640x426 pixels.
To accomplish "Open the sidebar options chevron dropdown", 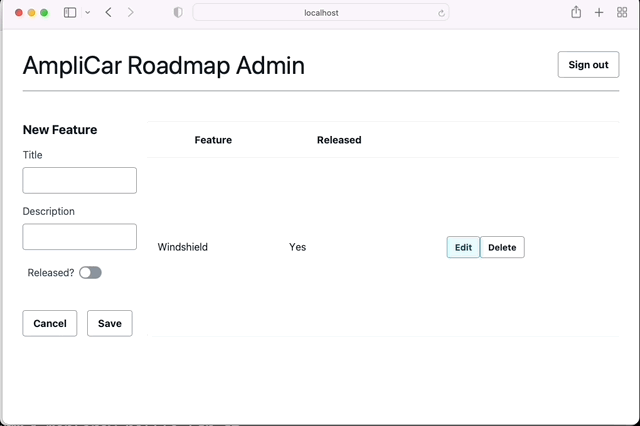I will 87,13.
